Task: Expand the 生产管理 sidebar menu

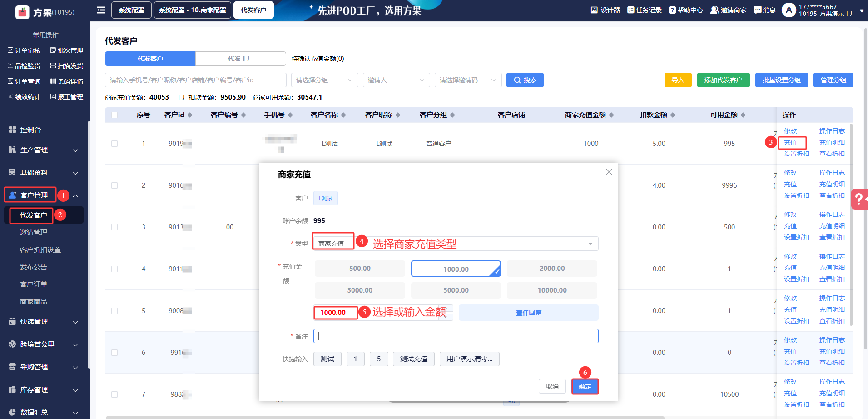Action: [x=44, y=150]
